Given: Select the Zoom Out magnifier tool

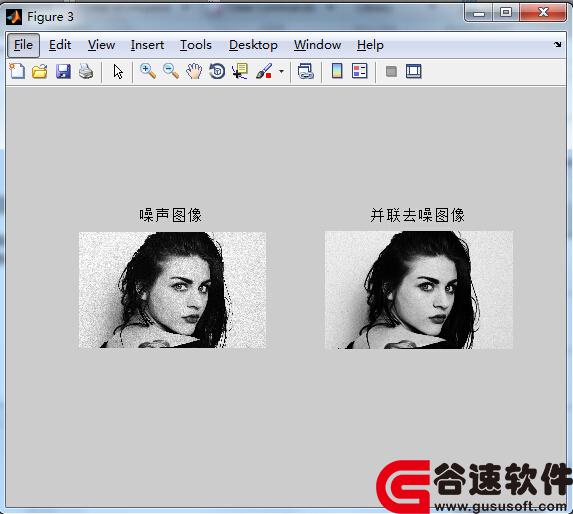Looking at the screenshot, I should click(171, 71).
